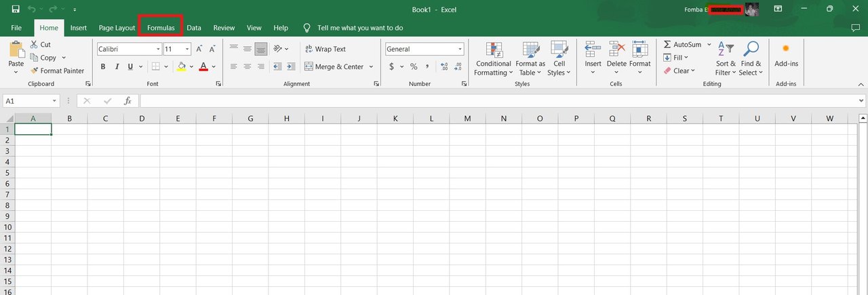Toggle Wrap Text on

pyautogui.click(x=325, y=49)
